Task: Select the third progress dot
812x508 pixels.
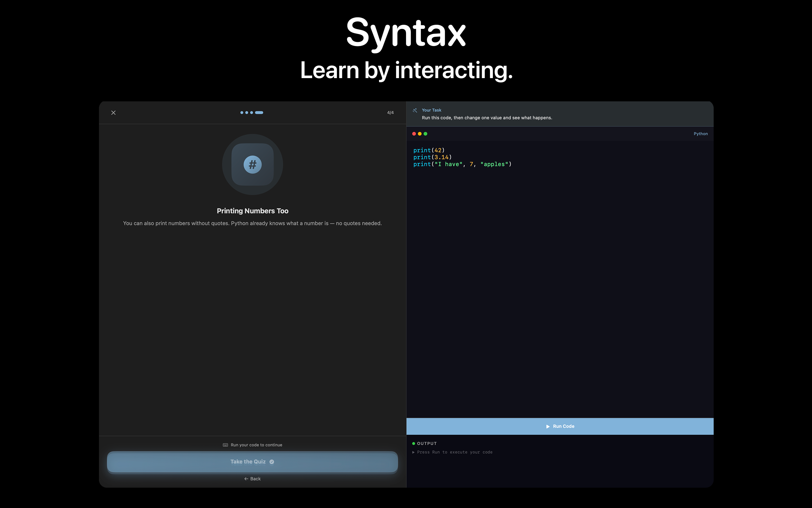Action: [252, 112]
